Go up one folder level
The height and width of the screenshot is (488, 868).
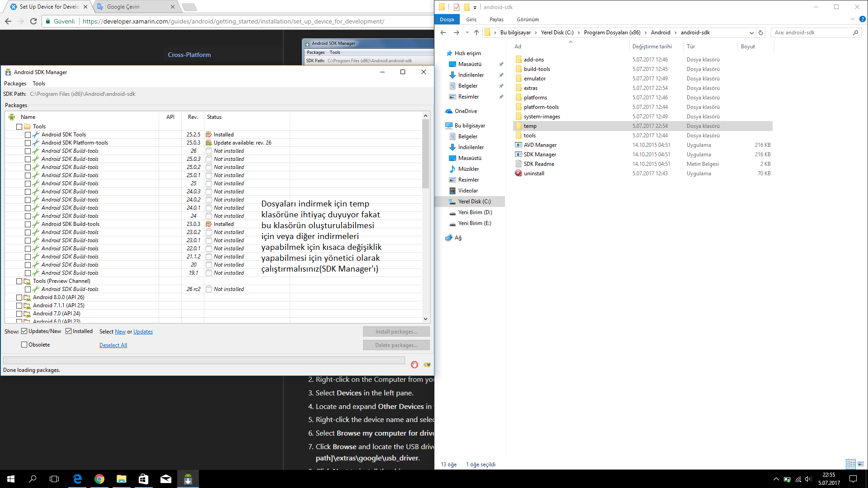[x=476, y=33]
